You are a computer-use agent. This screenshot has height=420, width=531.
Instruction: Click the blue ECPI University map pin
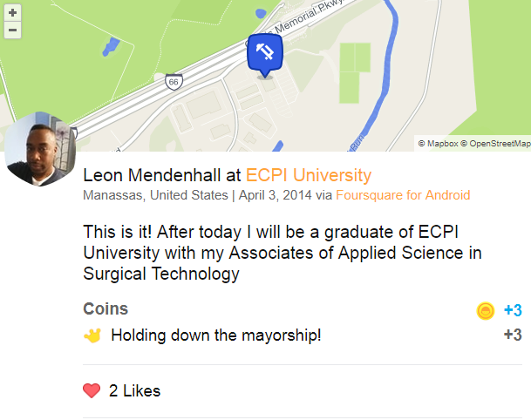[265, 56]
